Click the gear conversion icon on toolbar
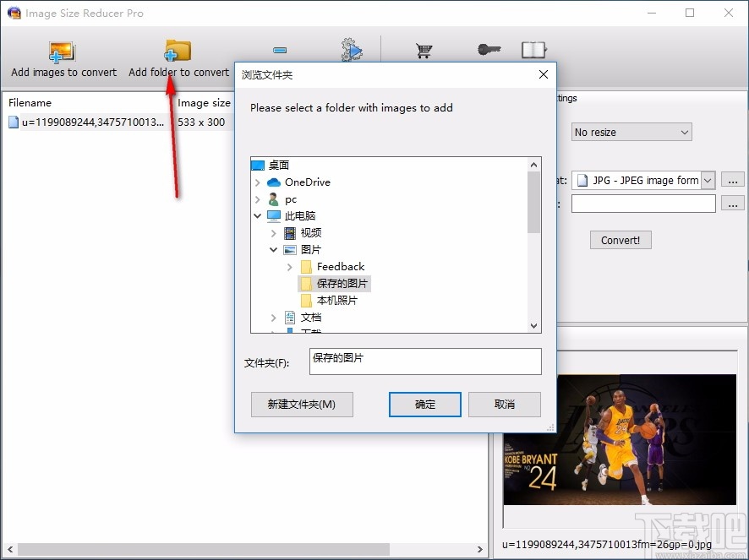Screen dimensions: 749x560 (x=352, y=49)
